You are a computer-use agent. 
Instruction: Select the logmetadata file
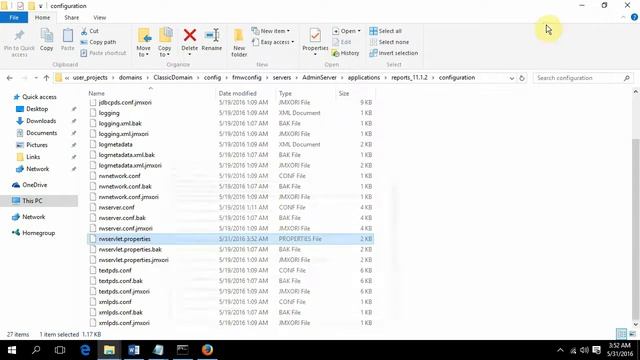click(x=116, y=144)
